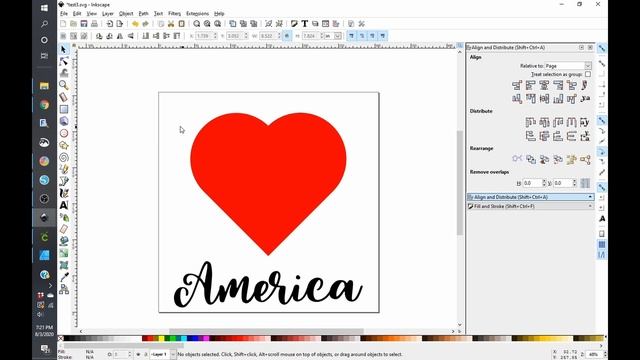Select the Star and polygon tool
This screenshot has width=640, height=360.
tap(64, 145)
